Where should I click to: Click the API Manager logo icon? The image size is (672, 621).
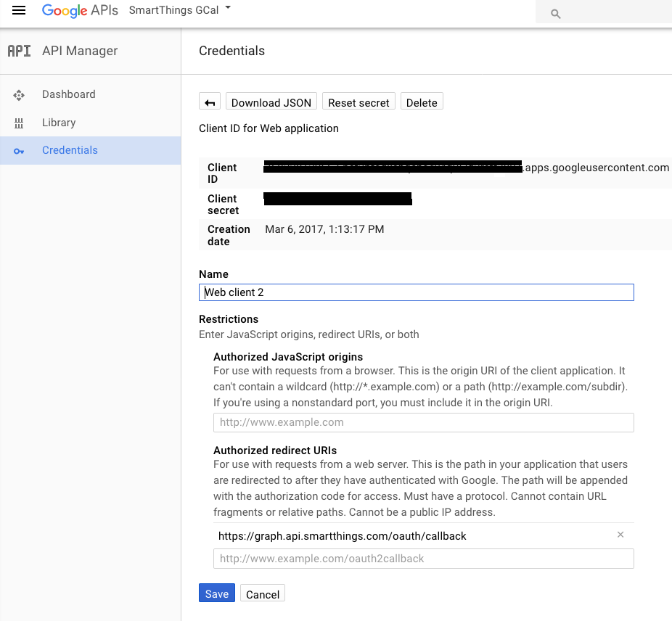19,51
